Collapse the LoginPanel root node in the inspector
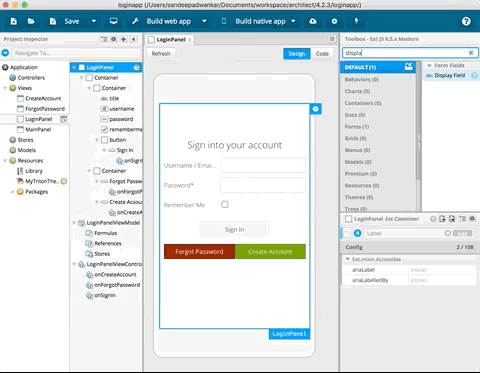Image resolution: width=480 pixels, height=373 pixels. tap(74, 67)
